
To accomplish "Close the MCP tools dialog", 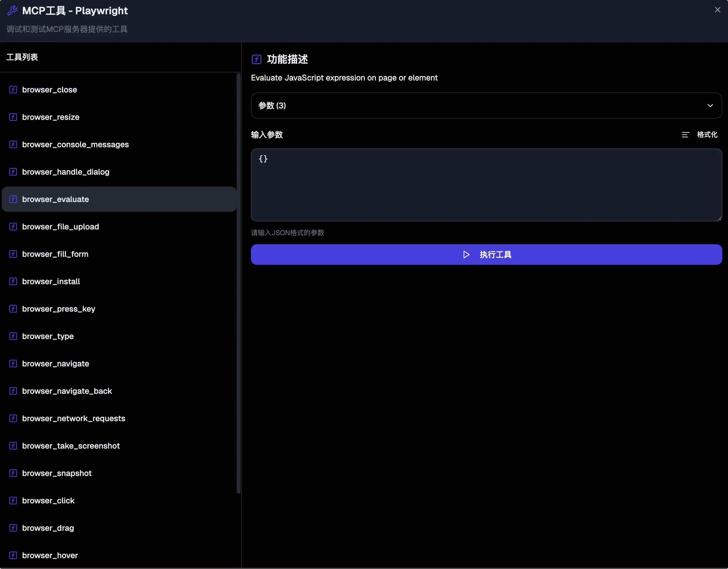I will click(x=717, y=10).
